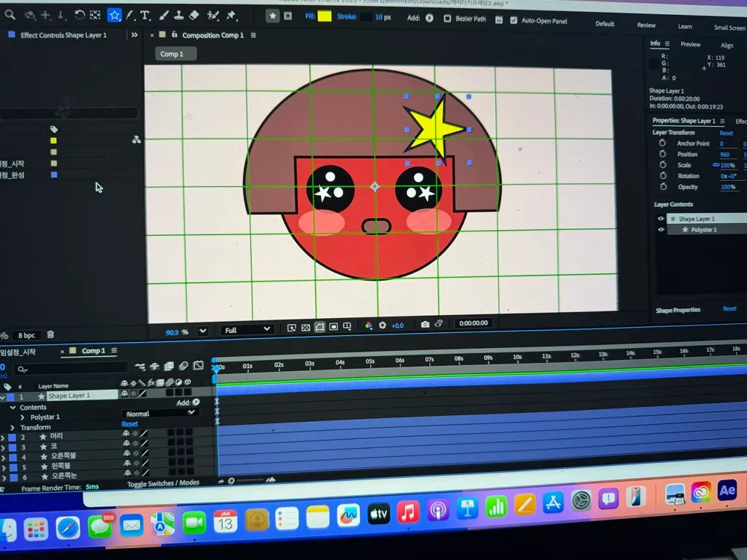Open the magnification ratio dropdown
Viewport: 747px width, 560px height.
203,331
